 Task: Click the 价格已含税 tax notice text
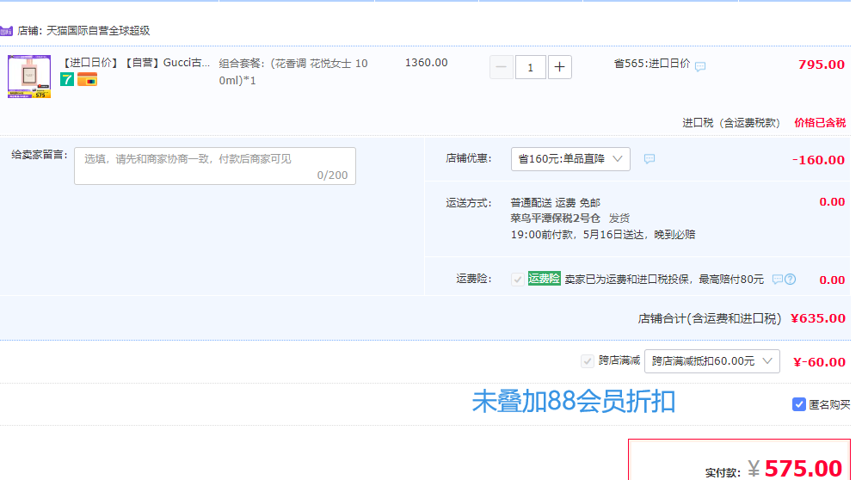point(820,123)
